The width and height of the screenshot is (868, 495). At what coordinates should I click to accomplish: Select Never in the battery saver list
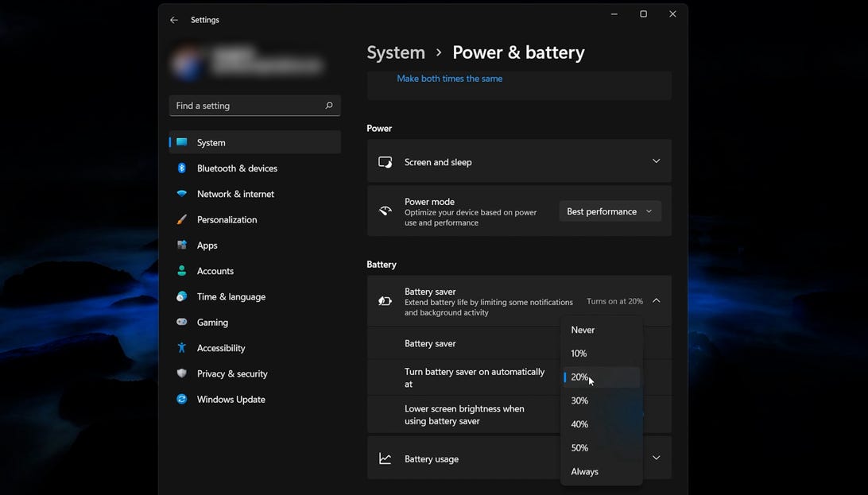pos(602,330)
